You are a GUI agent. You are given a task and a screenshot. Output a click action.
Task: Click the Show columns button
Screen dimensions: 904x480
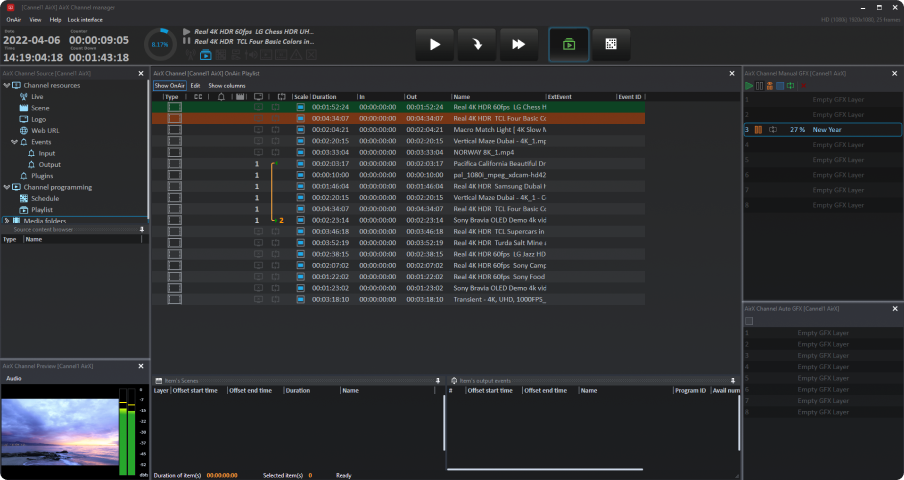click(226, 86)
